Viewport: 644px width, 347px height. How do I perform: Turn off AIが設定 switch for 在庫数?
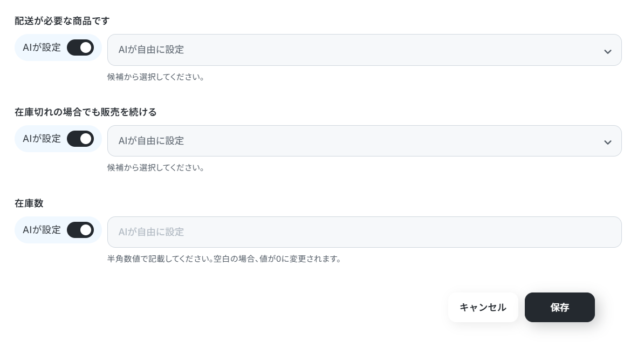pyautogui.click(x=80, y=230)
